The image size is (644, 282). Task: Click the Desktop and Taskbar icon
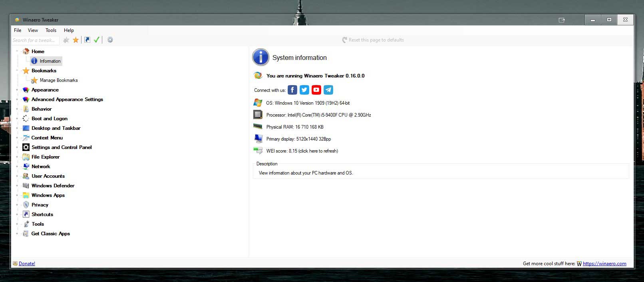click(x=26, y=128)
